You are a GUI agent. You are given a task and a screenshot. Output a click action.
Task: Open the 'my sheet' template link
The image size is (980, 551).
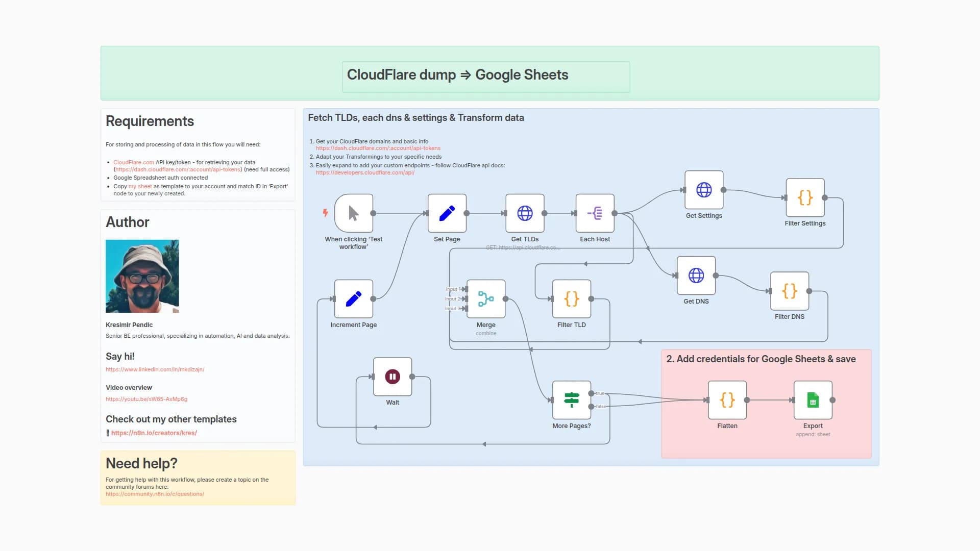pos(140,186)
